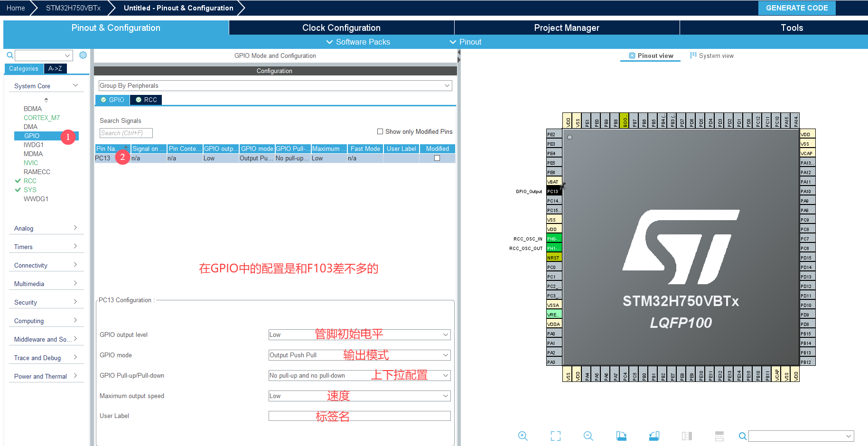
Task: Click the VBAT pin on the chip
Action: click(554, 182)
